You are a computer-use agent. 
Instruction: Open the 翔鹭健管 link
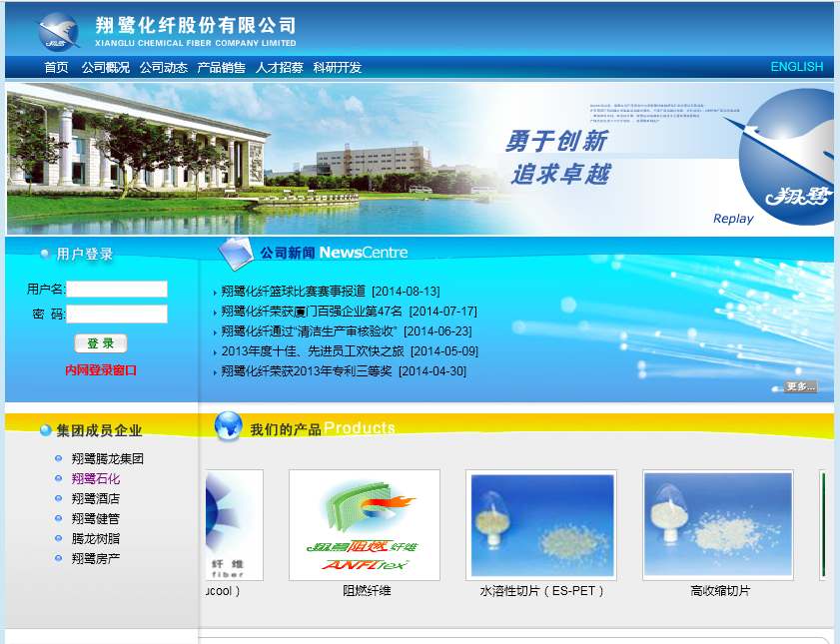[x=96, y=519]
